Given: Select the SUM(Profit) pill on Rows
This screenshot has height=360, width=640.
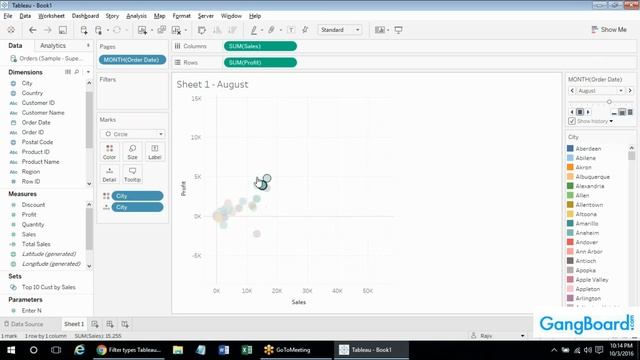Looking at the screenshot, I should [x=260, y=62].
